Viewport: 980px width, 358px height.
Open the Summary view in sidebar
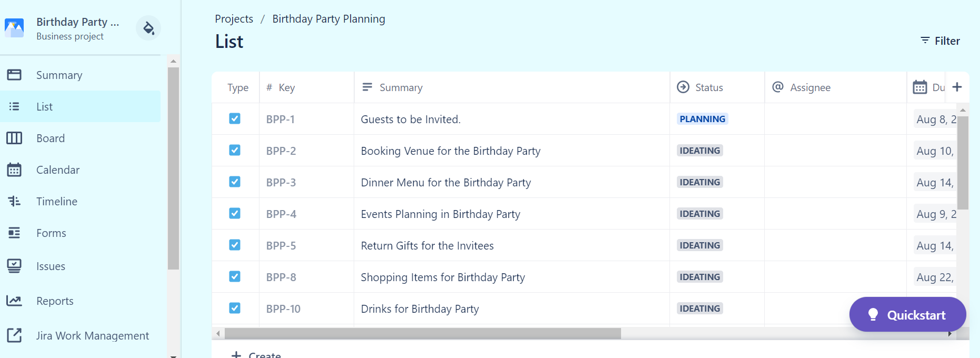[x=81, y=75]
